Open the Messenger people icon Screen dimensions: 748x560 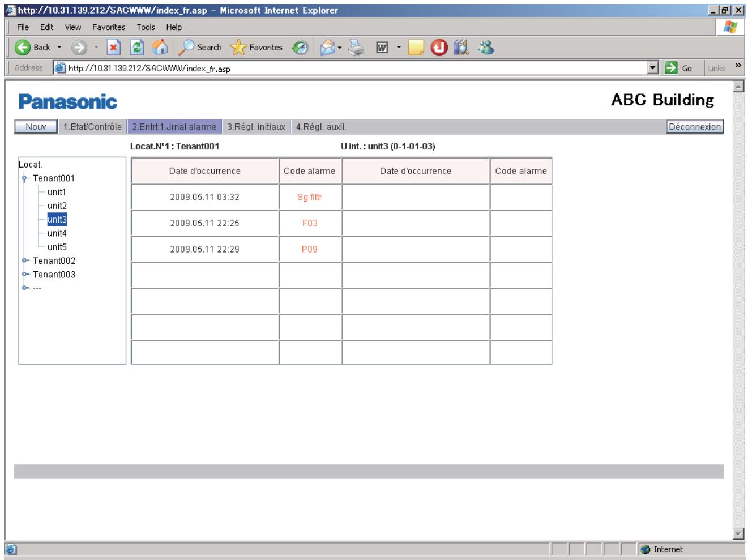[485, 48]
